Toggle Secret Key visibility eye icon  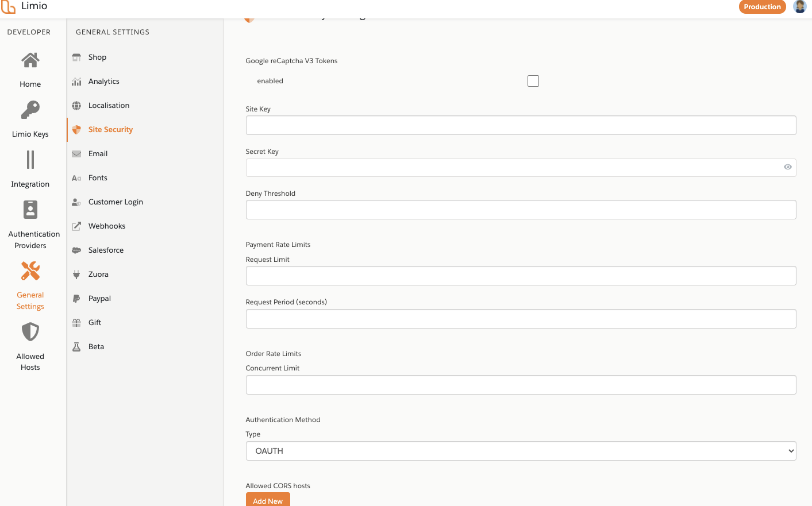tap(787, 167)
